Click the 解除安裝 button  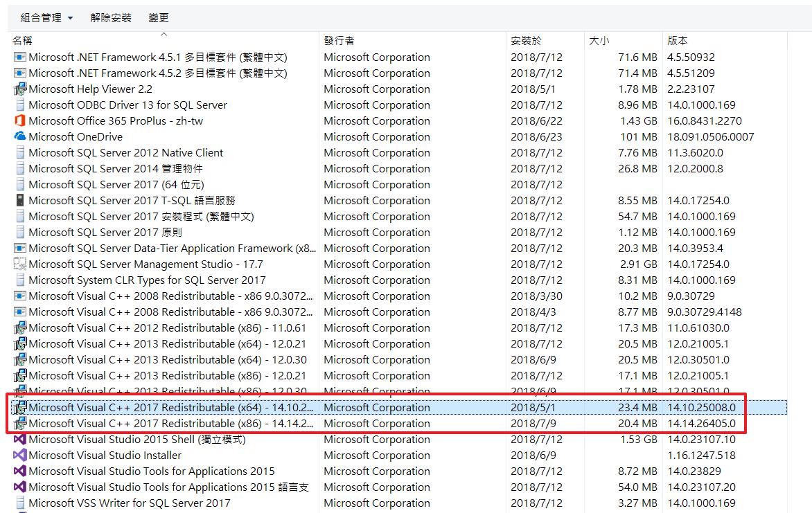111,17
